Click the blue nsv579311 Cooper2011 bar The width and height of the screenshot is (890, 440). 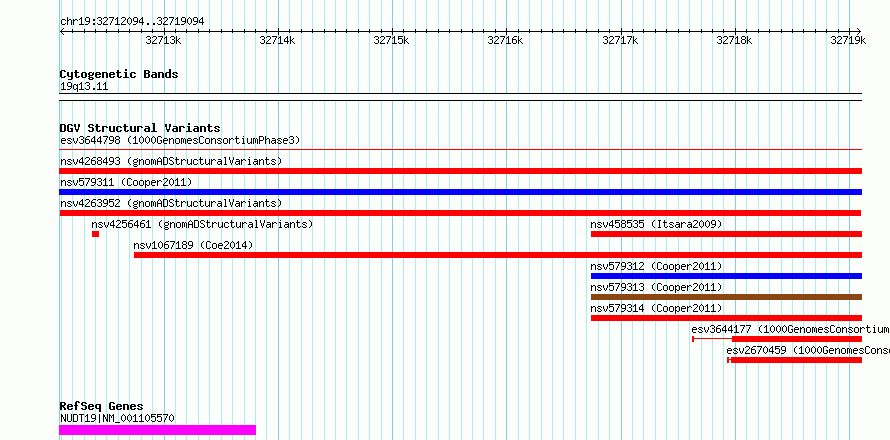click(460, 192)
